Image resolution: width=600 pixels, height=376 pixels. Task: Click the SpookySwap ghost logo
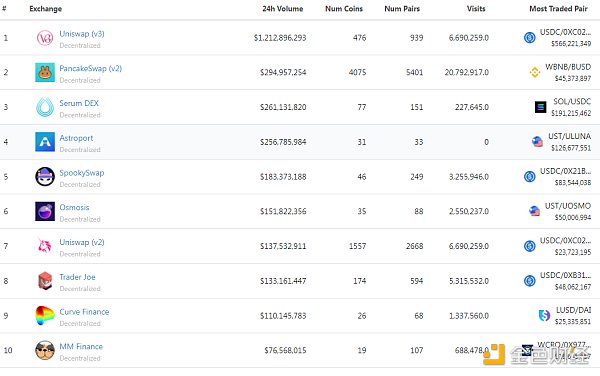pos(45,177)
